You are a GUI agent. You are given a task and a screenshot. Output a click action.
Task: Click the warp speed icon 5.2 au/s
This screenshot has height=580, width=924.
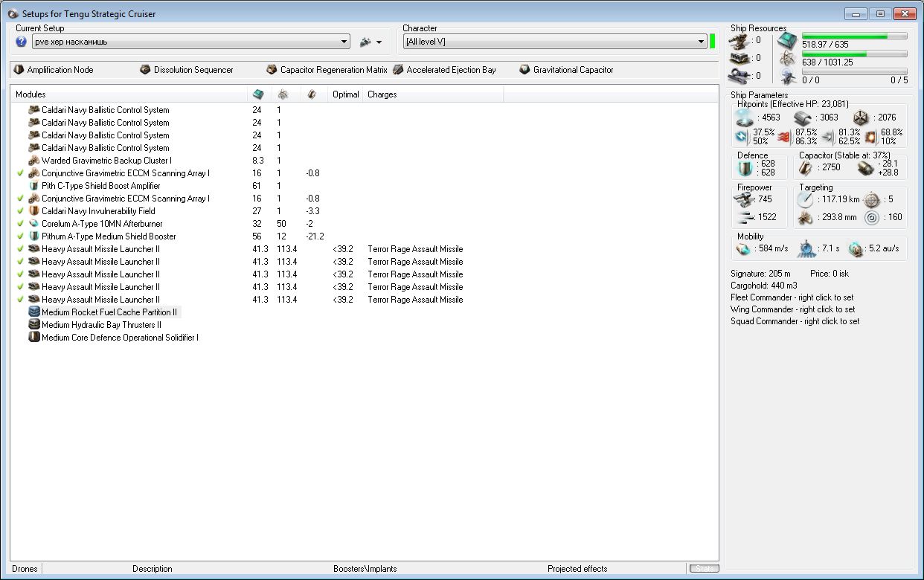[856, 248]
